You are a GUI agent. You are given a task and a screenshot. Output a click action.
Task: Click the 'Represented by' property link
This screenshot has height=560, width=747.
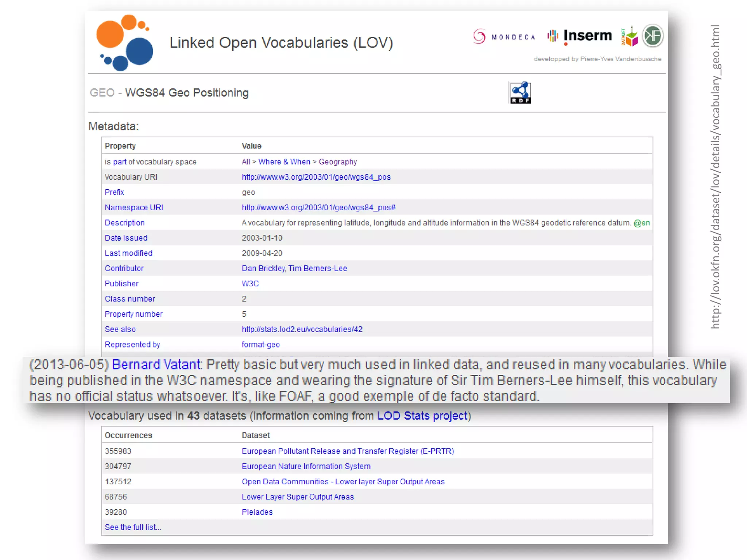[132, 345]
